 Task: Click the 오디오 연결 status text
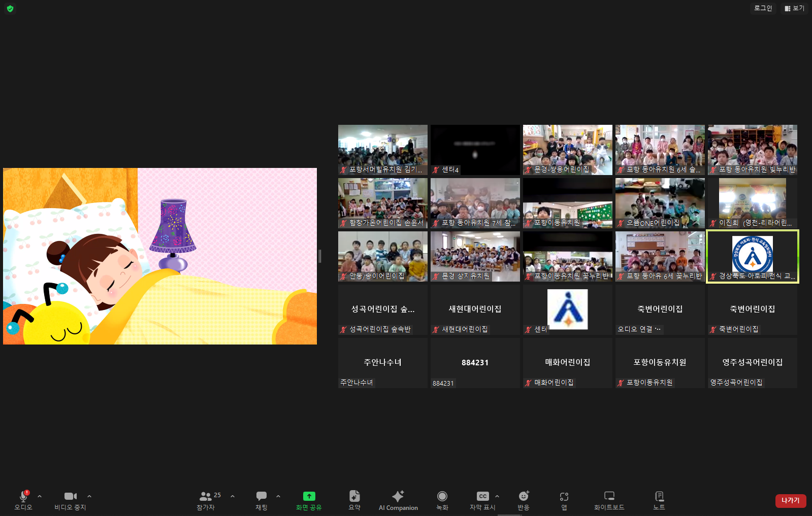point(639,329)
